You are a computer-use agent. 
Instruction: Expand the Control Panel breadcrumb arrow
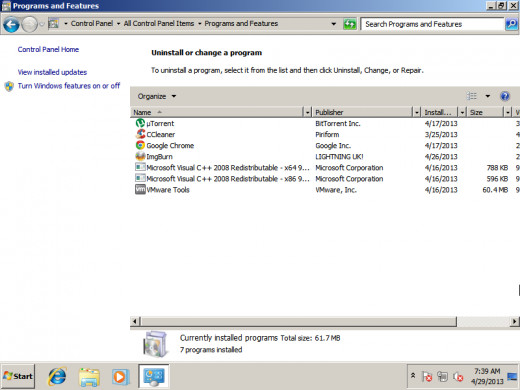pos(118,24)
